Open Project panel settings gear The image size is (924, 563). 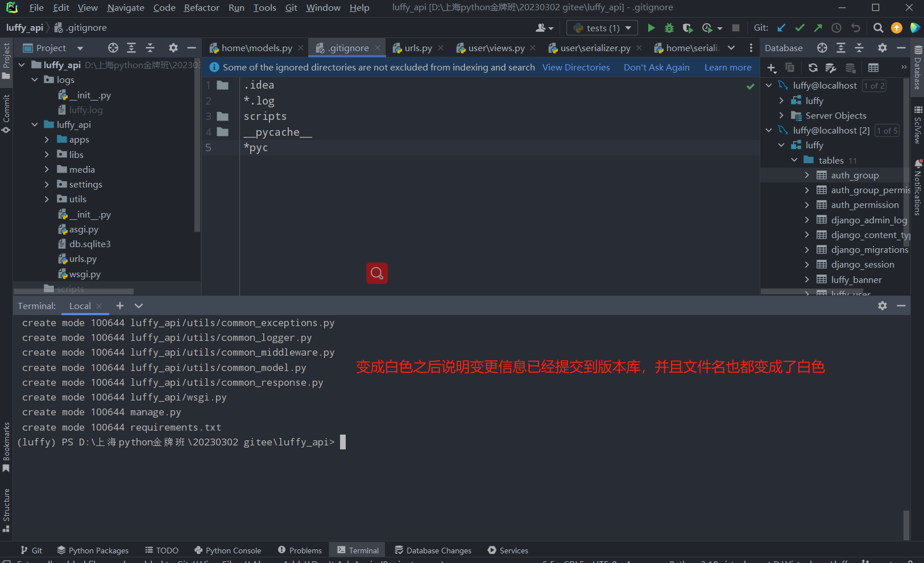pyautogui.click(x=173, y=48)
